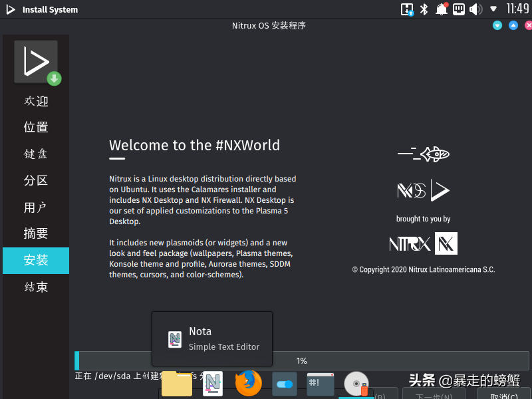Click the software update icon in the tray
Viewport: 532px width, 399px height.
(x=406, y=9)
